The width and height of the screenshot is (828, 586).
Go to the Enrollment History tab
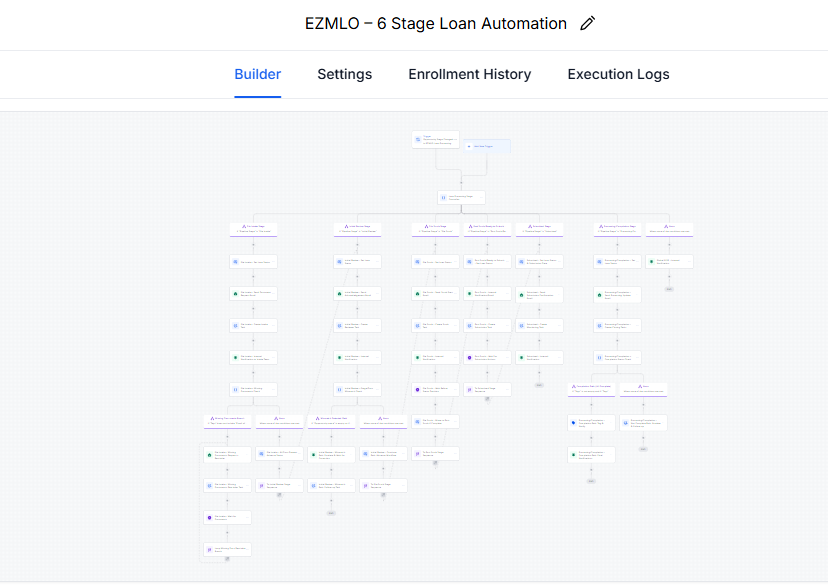point(469,74)
